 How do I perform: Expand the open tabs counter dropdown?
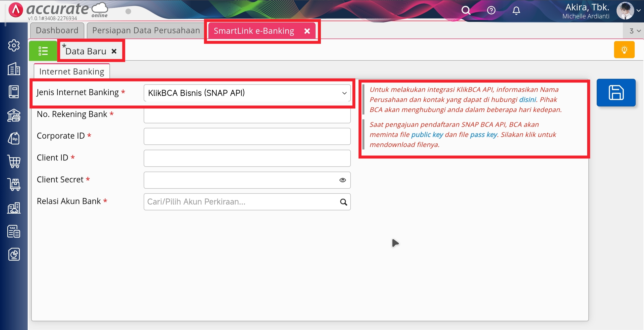[x=635, y=31]
